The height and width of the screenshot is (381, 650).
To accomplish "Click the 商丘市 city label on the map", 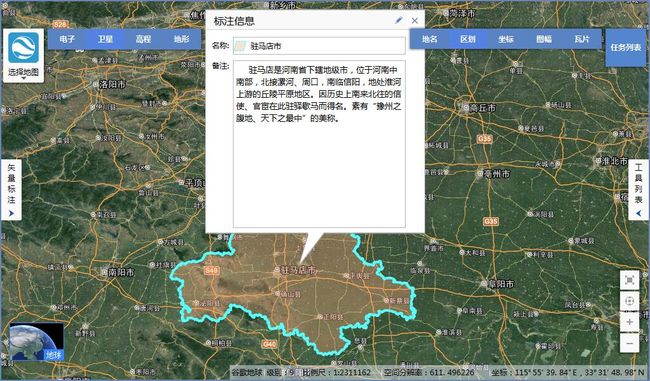I will click(483, 108).
